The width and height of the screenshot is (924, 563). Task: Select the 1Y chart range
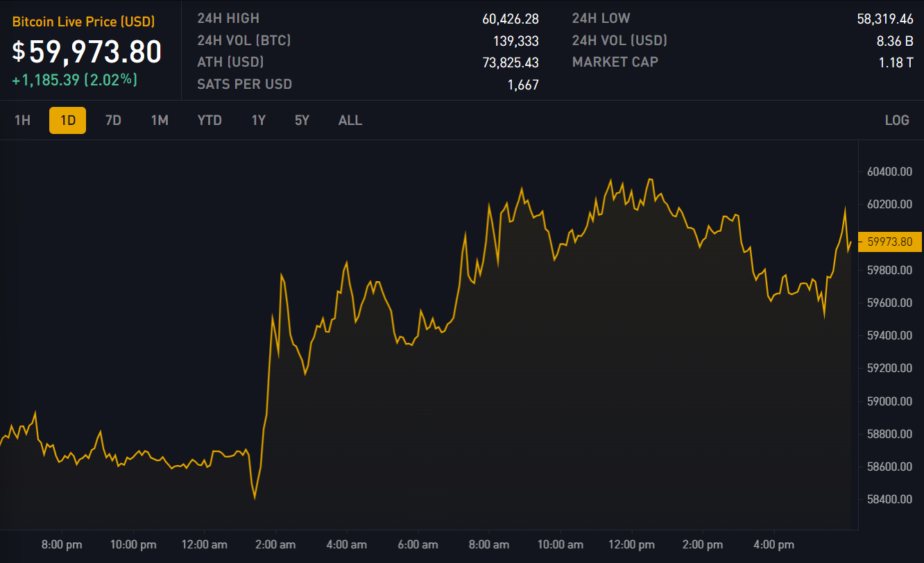(259, 120)
